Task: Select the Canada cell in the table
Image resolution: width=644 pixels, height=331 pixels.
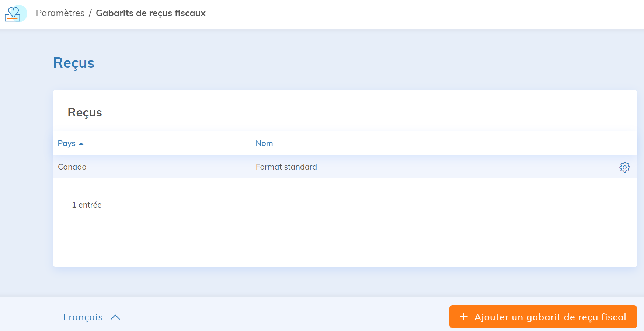Action: tap(72, 167)
